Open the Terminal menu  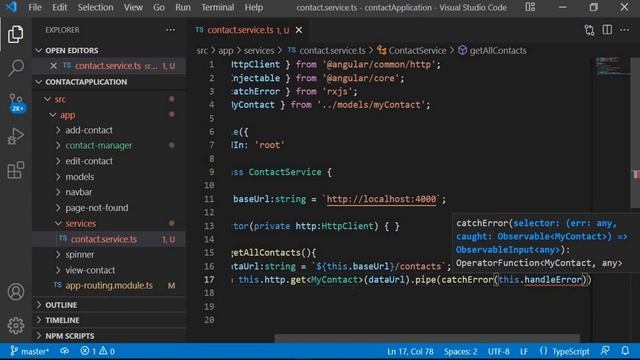218,7
